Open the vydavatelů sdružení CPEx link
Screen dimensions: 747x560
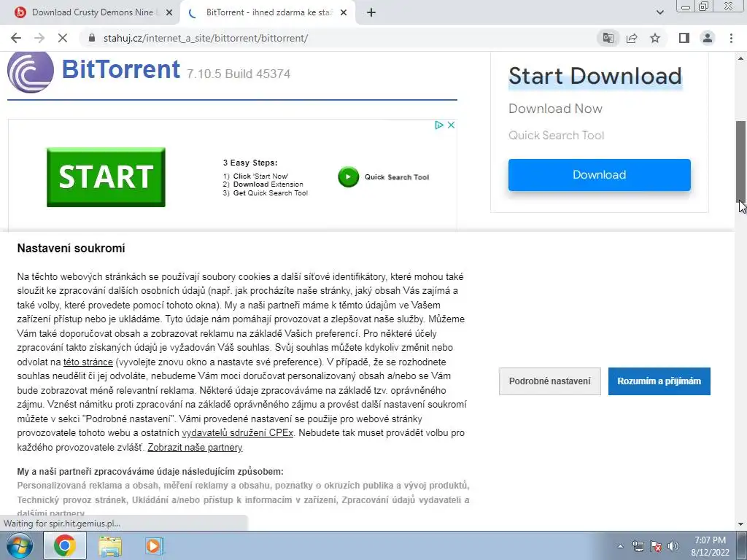238,433
